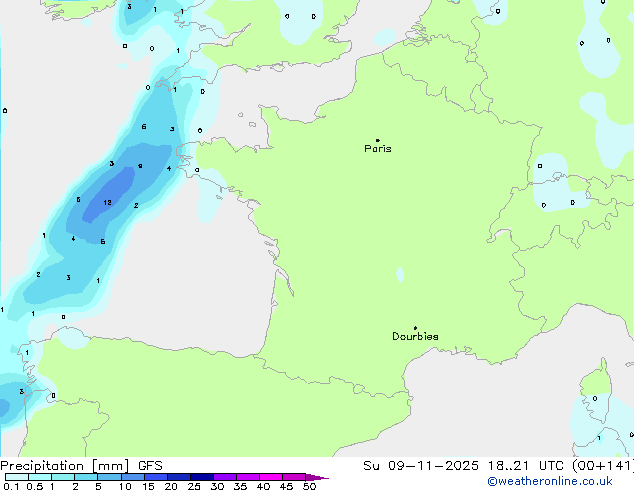
Task: Pick the 15–20 mm legend swatch
Action: (155, 477)
